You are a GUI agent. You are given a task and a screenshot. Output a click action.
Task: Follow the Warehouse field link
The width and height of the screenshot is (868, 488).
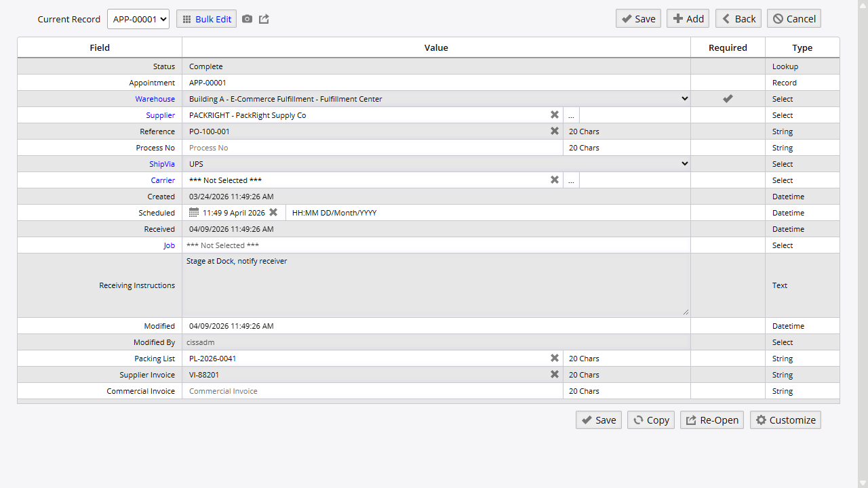(155, 99)
